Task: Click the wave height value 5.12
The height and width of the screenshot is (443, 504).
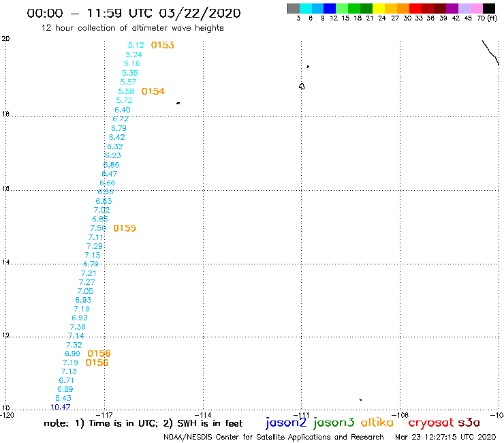Action: (x=136, y=45)
